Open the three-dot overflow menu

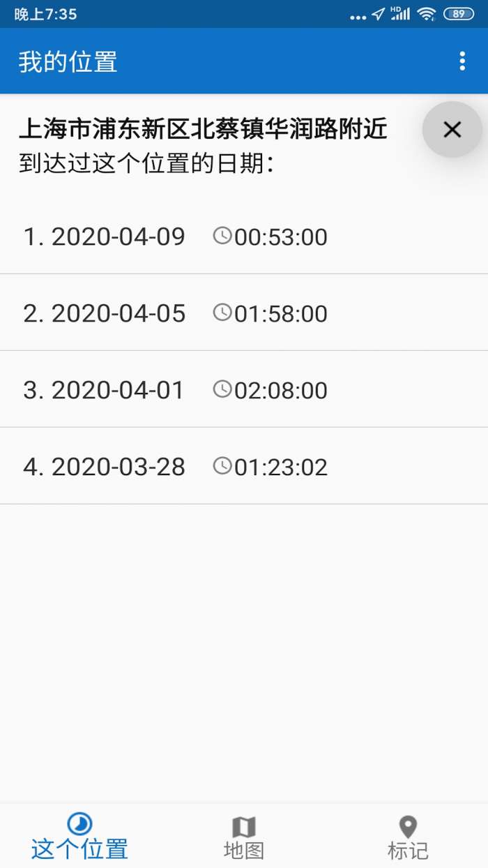click(x=462, y=61)
